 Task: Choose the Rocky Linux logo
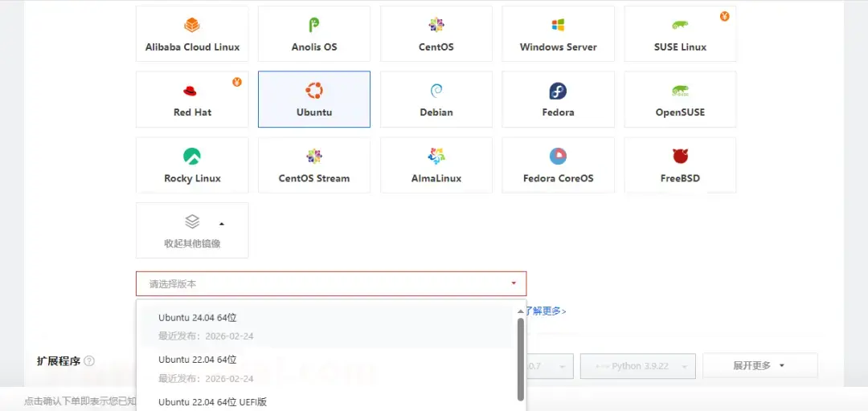192,157
